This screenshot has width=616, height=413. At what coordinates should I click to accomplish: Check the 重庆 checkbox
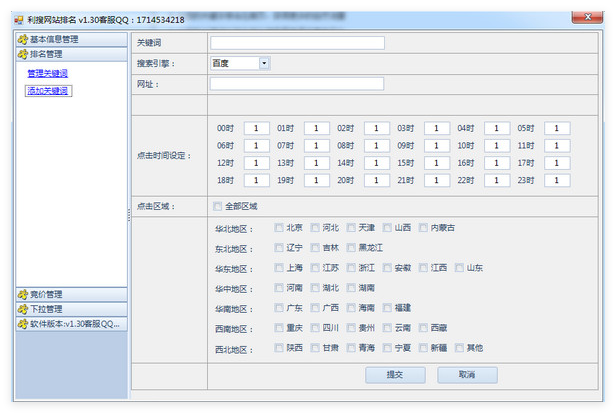point(279,328)
